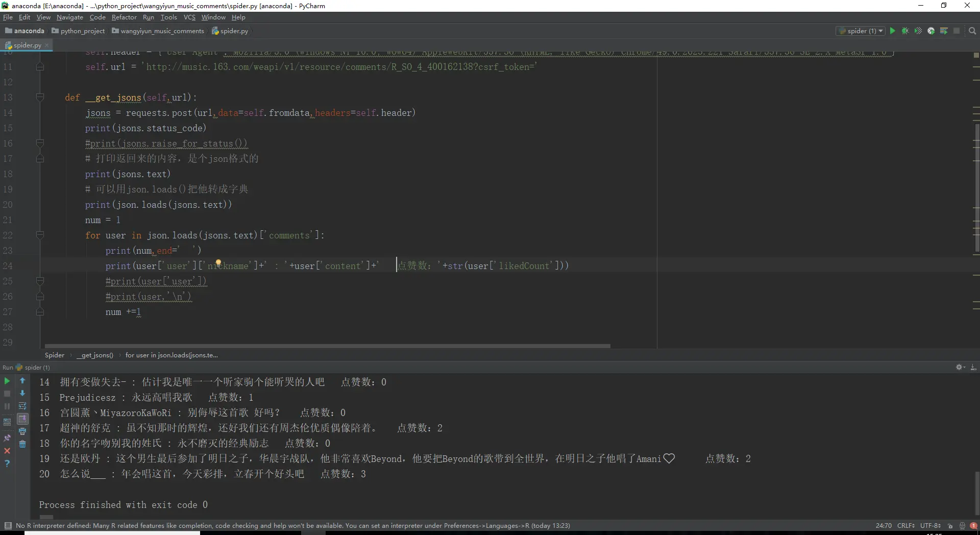Open the VCS menu

point(189,17)
